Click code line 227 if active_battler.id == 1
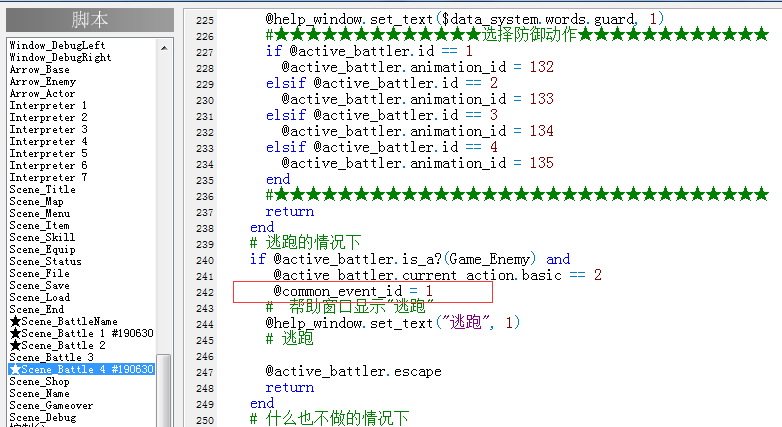This screenshot has height=427, width=782. (369, 51)
